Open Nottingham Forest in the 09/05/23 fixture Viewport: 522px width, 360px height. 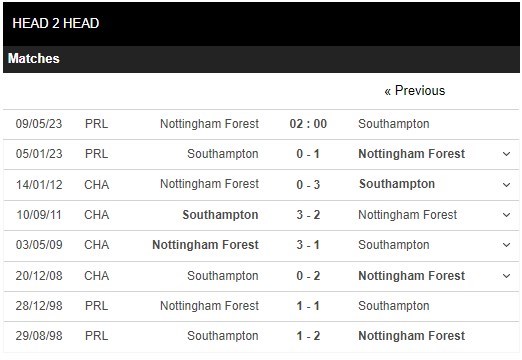click(209, 124)
